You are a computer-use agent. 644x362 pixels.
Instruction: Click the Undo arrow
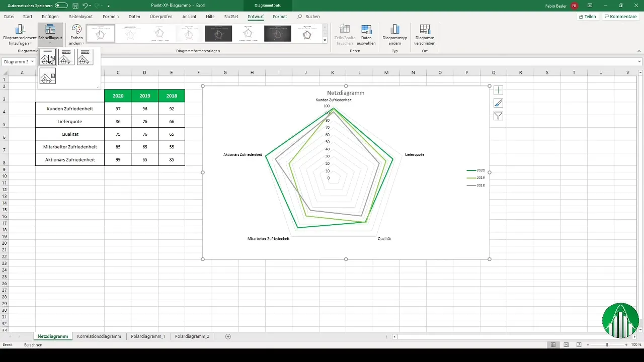(x=85, y=6)
